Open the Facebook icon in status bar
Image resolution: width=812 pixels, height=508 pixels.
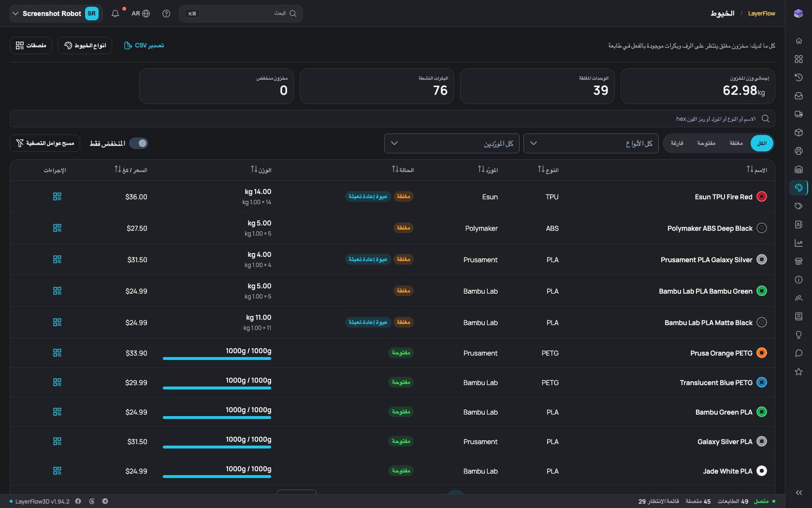tap(78, 501)
